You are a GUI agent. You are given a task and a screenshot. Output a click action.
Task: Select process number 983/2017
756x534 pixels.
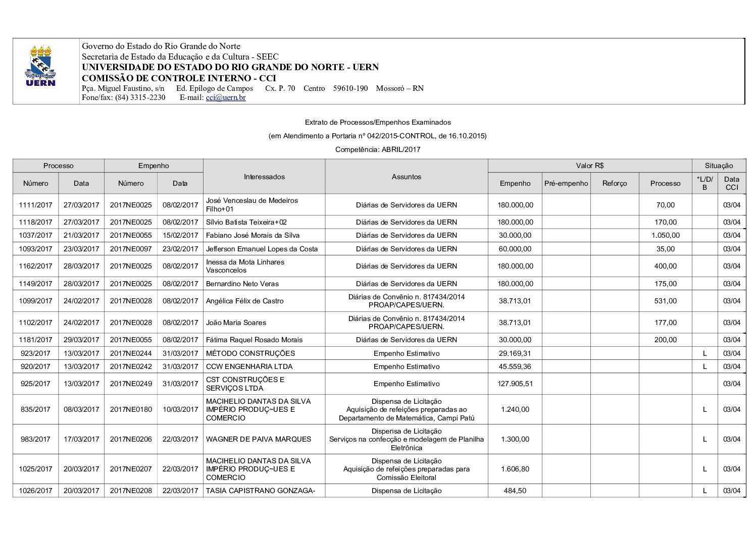tap(35, 439)
